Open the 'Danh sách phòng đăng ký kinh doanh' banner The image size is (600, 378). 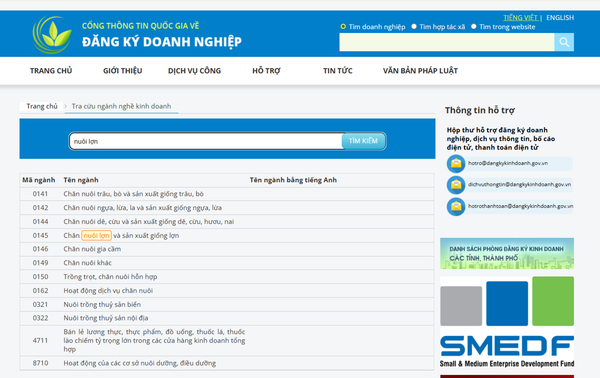[507, 253]
